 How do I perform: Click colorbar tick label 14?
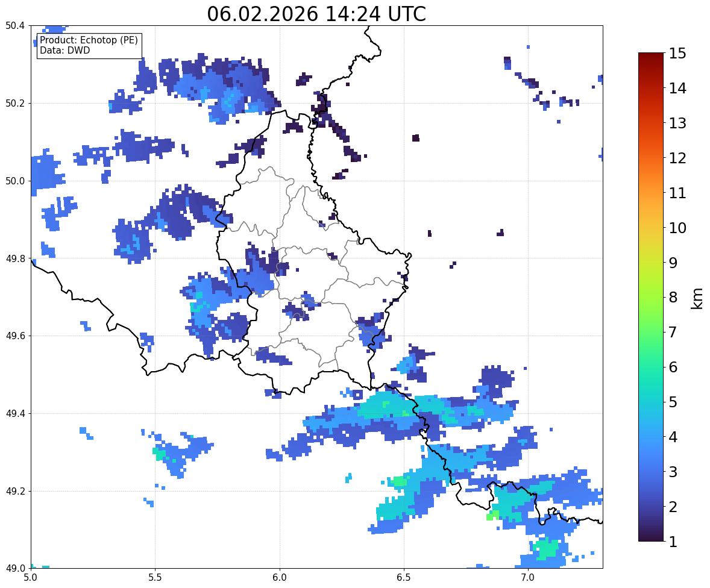(x=677, y=89)
